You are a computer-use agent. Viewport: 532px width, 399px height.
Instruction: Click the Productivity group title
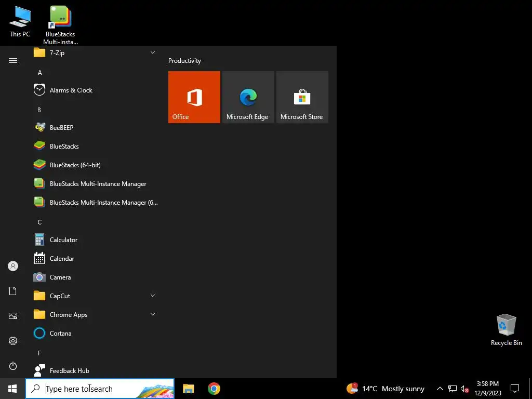pyautogui.click(x=184, y=61)
